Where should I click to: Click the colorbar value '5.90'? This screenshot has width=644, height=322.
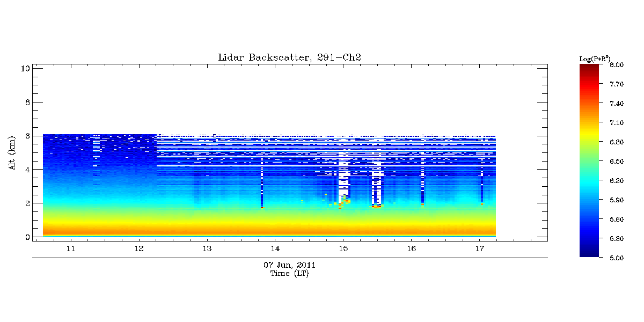617,200
